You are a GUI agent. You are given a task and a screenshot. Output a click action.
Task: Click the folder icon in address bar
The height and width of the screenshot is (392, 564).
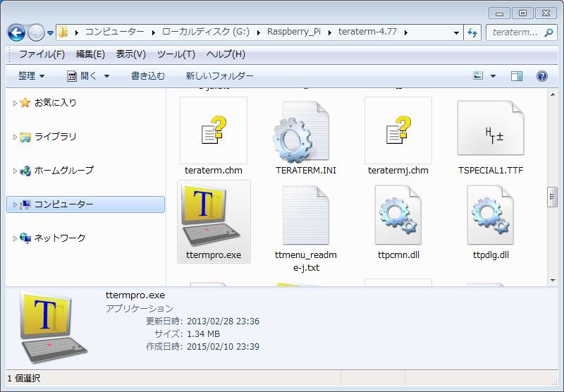click(x=63, y=32)
